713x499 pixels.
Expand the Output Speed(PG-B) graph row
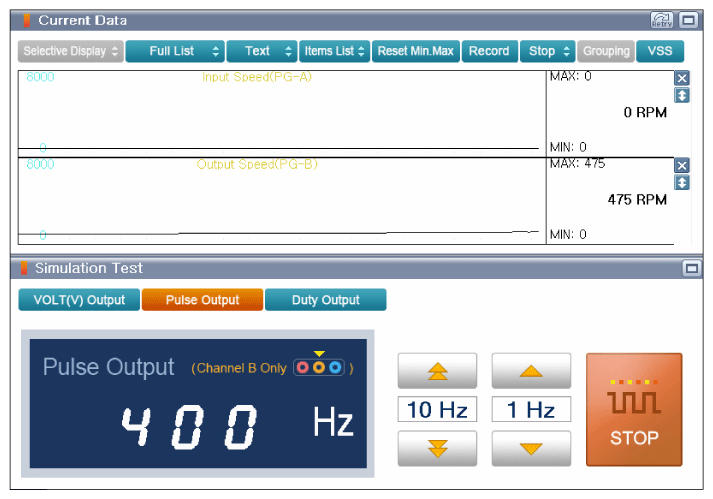tap(682, 183)
